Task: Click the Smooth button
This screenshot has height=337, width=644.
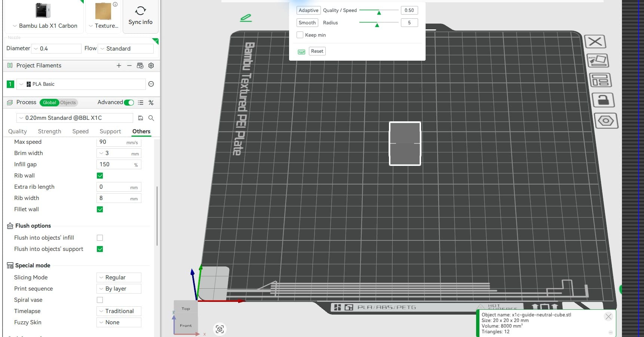Action: click(x=307, y=23)
